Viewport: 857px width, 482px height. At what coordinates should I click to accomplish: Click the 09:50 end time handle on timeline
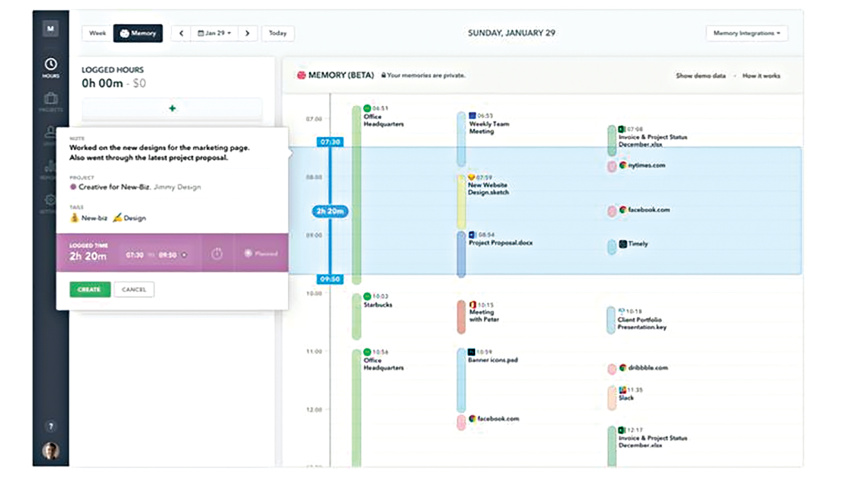330,279
